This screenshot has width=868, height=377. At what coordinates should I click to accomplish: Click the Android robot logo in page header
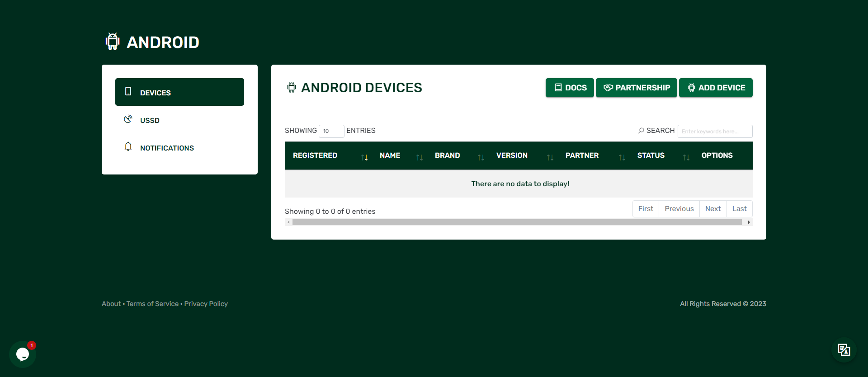[113, 42]
